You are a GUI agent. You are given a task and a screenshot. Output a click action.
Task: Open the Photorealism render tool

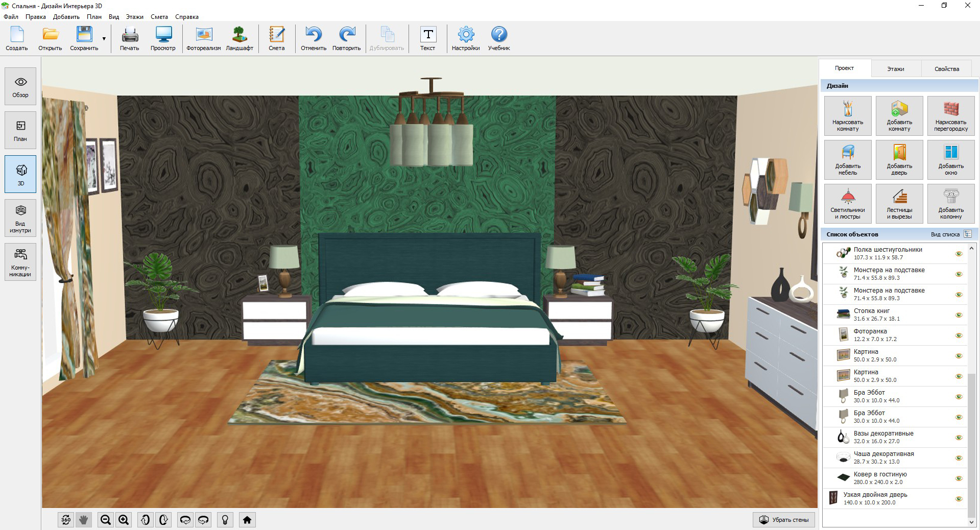203,39
